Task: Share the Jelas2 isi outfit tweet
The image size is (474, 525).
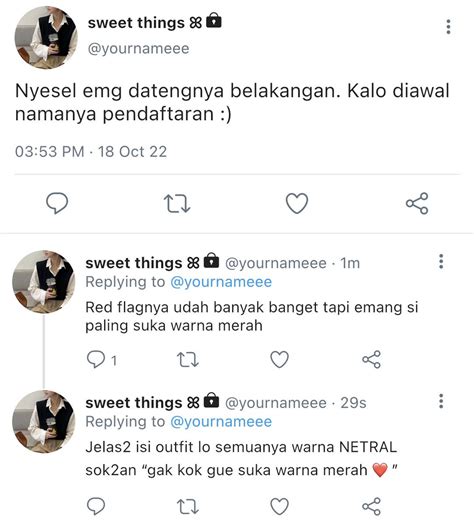Action: 372,506
